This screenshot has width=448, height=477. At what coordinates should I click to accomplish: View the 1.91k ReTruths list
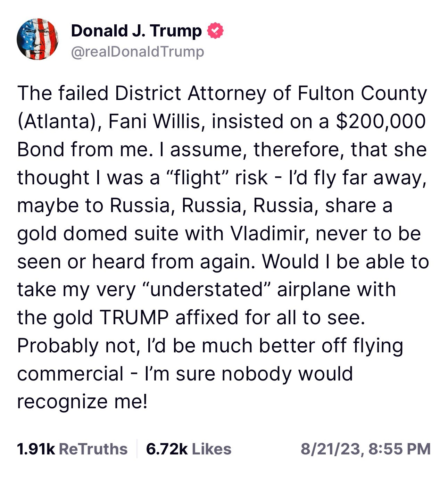[72, 449]
